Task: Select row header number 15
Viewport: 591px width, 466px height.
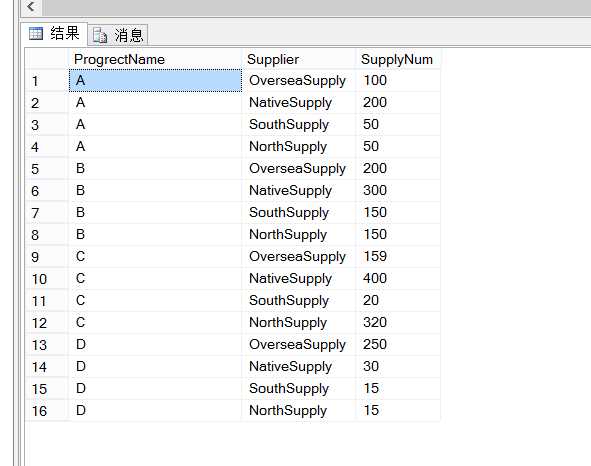Action: tap(47, 388)
